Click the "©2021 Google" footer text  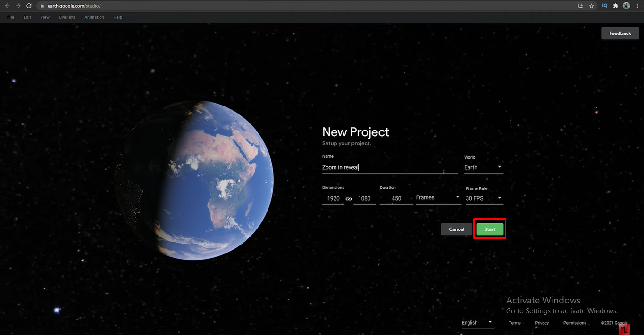click(x=614, y=323)
